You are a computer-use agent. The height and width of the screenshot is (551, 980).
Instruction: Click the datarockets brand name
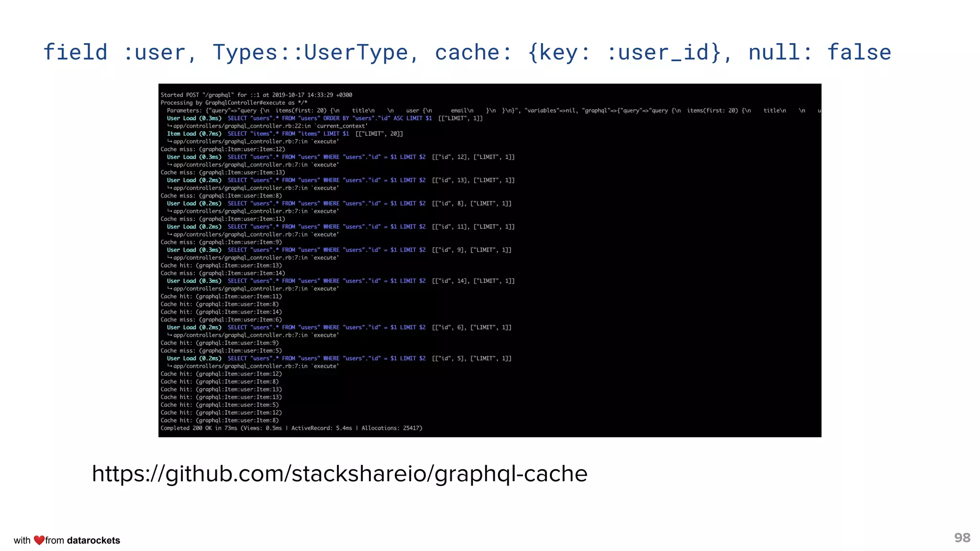pyautogui.click(x=93, y=540)
